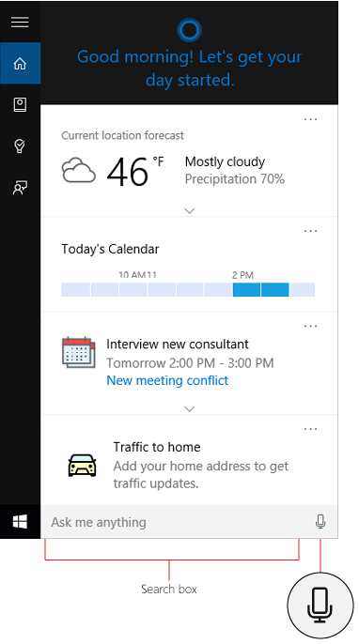Screen dimensions: 359x644
Task: Open the meeting card's more options ellipsis
Action: (x=310, y=326)
